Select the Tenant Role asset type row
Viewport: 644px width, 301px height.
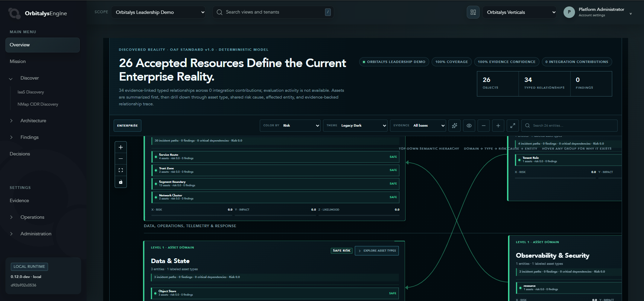point(569,160)
